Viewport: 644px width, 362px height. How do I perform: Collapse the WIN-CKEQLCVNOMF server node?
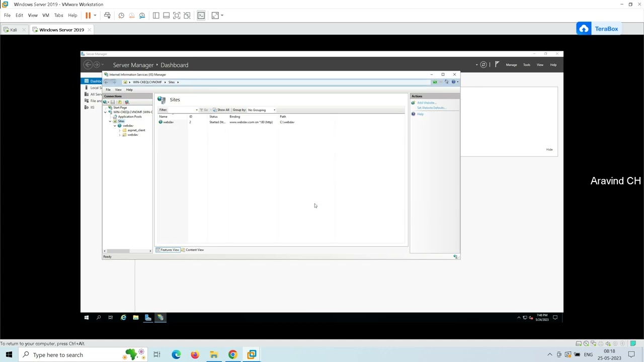coord(105,112)
